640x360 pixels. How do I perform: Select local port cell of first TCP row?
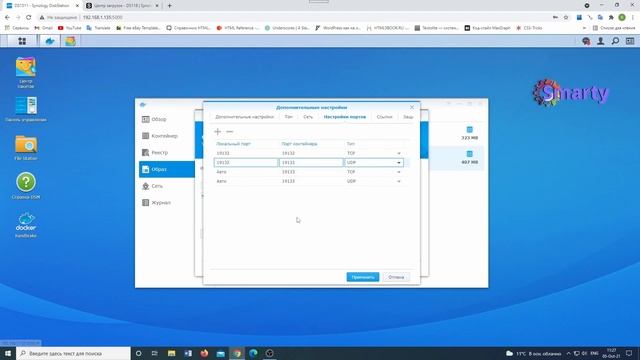point(246,153)
